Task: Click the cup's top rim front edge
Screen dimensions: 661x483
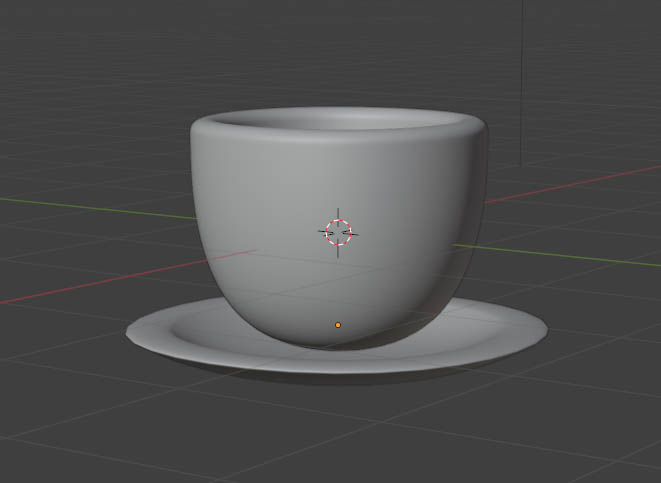Action: (337, 139)
